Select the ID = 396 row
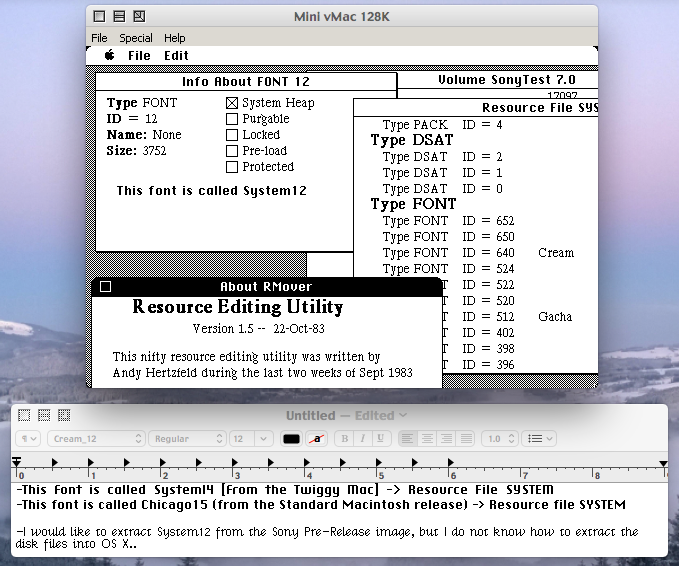The height and width of the screenshot is (566, 679). (x=479, y=365)
